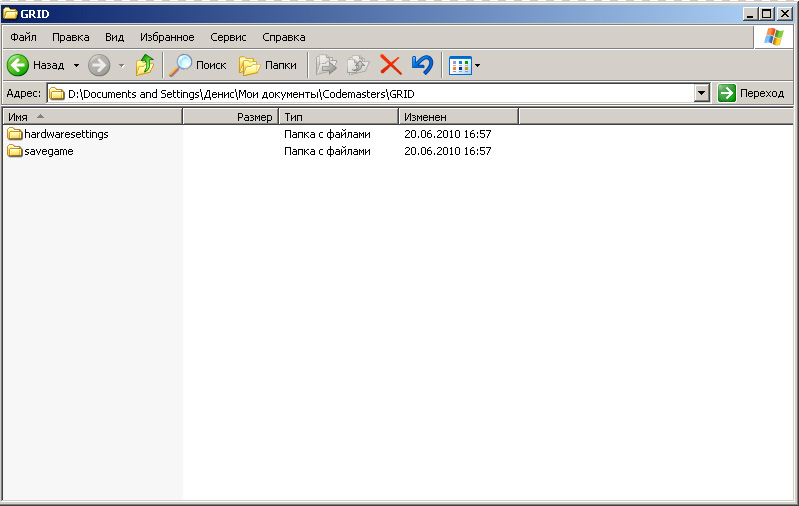The height and width of the screenshot is (506, 799).
Task: Open the Views icon dropdown
Action: pos(464,65)
